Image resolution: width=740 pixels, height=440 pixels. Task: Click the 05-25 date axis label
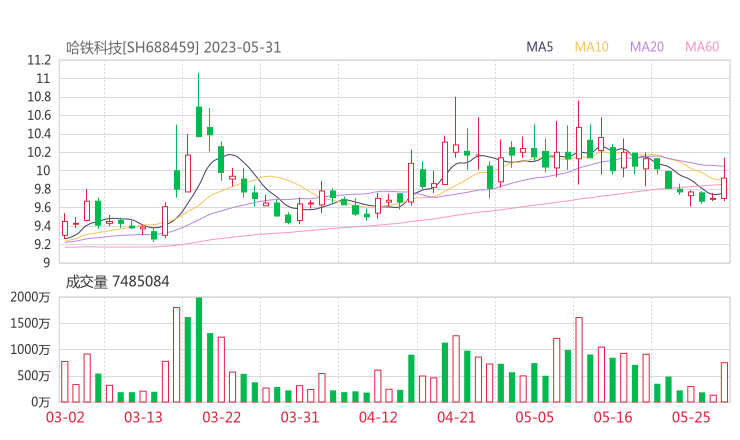(x=691, y=417)
